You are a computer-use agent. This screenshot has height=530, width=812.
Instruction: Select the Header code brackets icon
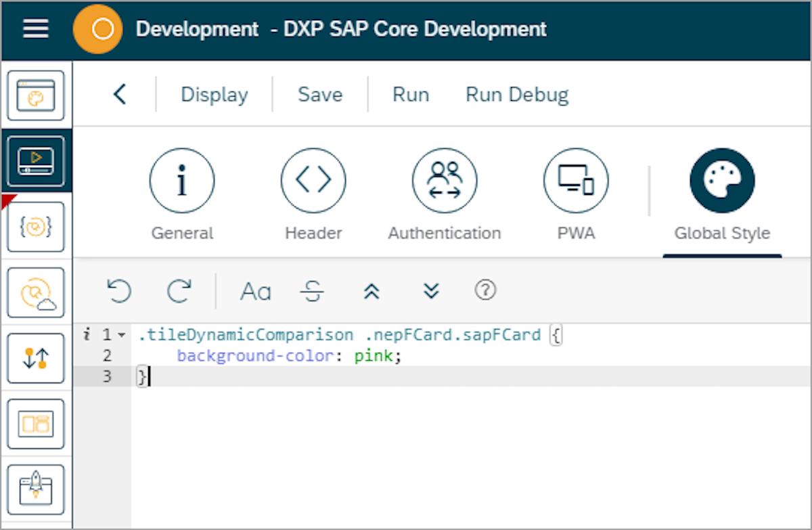pos(313,181)
